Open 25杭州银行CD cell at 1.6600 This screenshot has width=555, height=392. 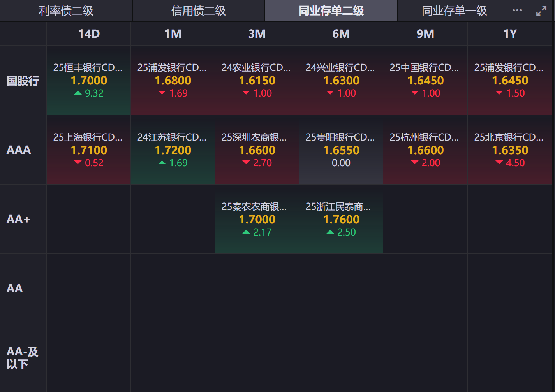tap(425, 150)
